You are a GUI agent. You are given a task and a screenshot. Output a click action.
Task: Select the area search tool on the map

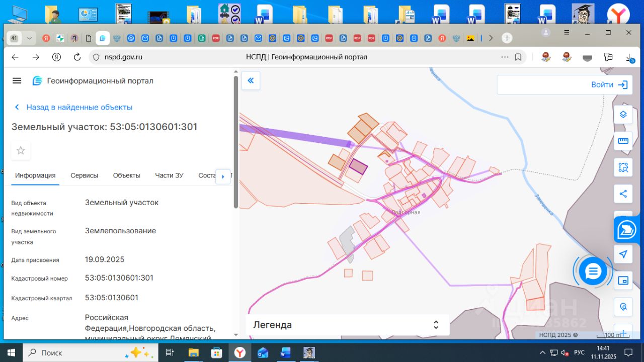click(623, 167)
